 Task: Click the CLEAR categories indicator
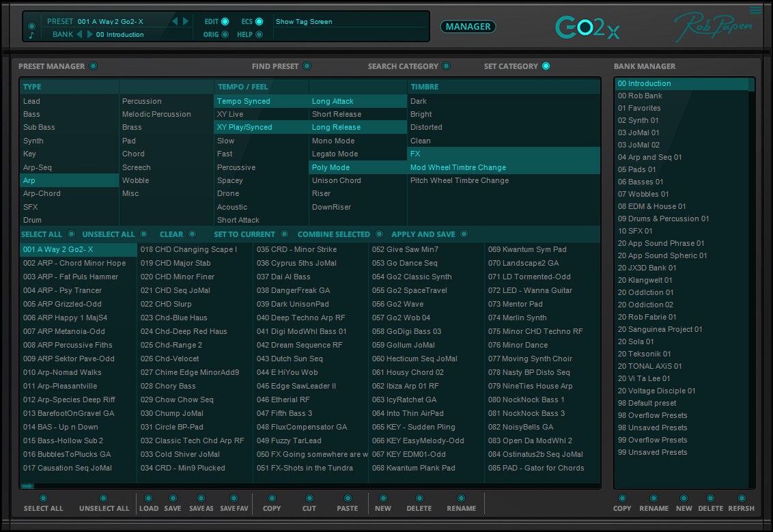tap(193, 234)
